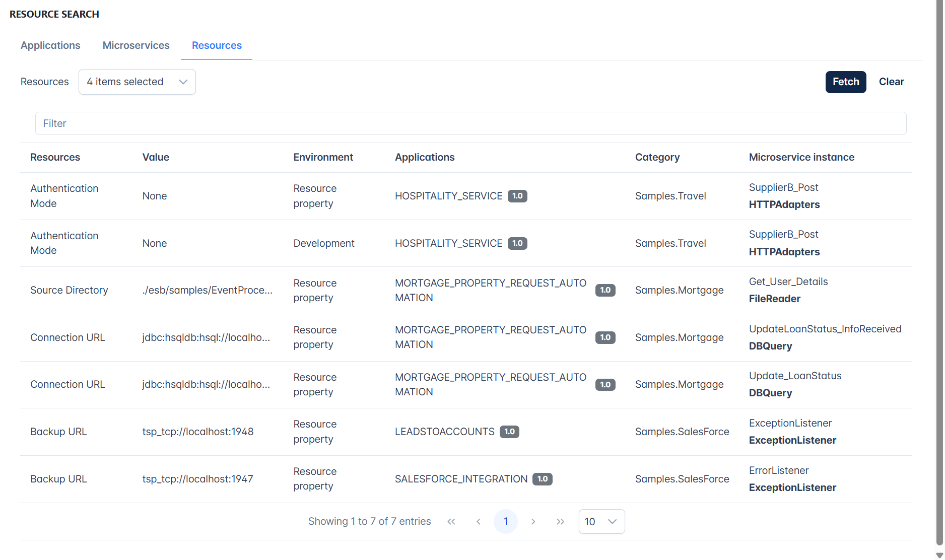This screenshot has height=560, width=945.
Task: Click the scrollbar down arrow
Action: 939,555
